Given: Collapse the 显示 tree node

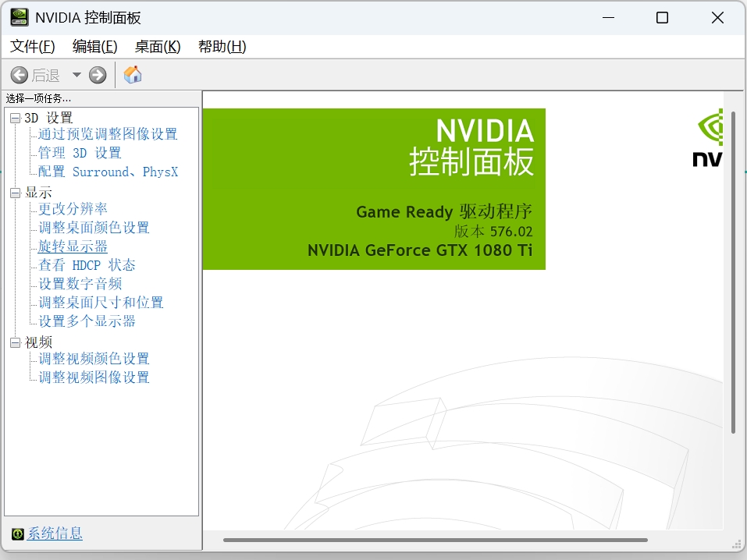Looking at the screenshot, I should (x=15, y=193).
